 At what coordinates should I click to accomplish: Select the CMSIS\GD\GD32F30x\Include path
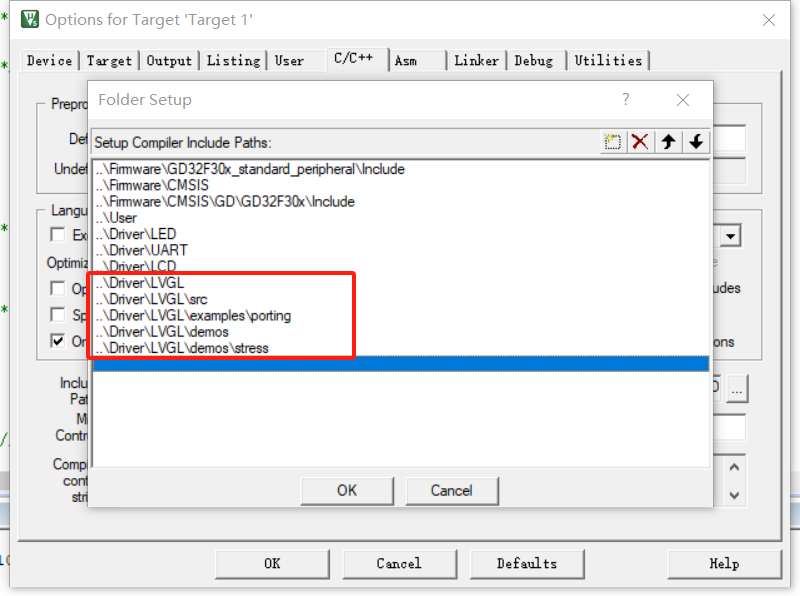(401, 202)
